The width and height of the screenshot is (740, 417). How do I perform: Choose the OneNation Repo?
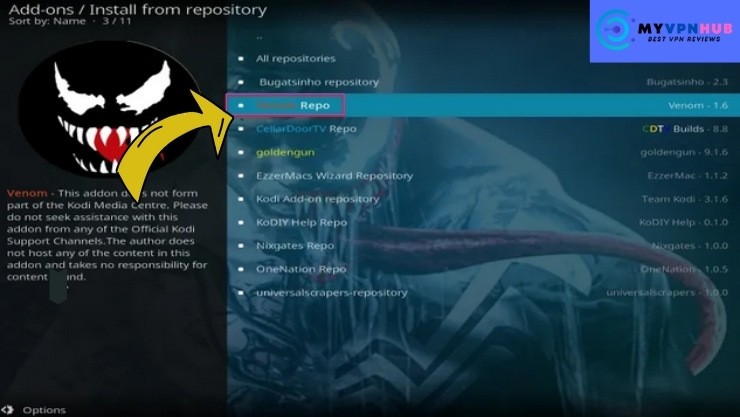click(481, 269)
